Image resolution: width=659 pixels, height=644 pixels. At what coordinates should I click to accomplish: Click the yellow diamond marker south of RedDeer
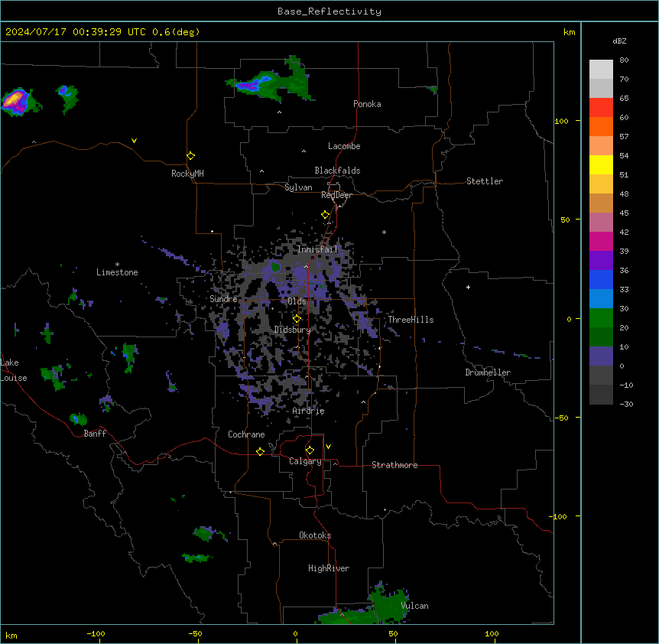326,215
